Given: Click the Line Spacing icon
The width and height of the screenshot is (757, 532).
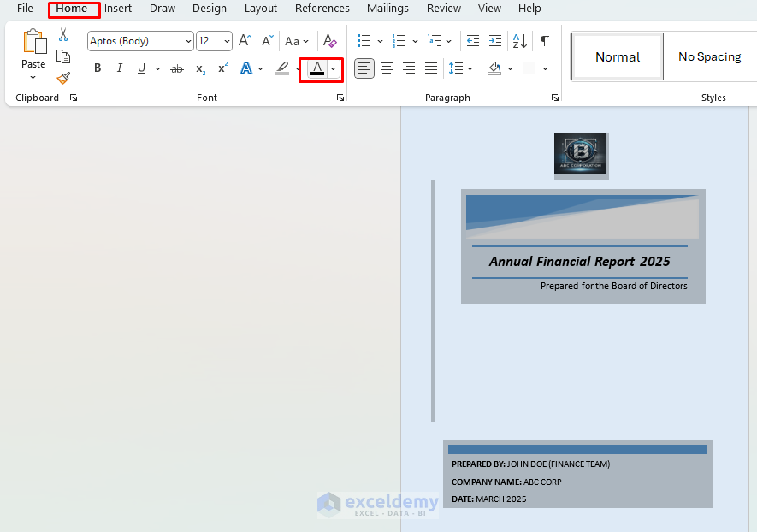Looking at the screenshot, I should tap(455, 68).
